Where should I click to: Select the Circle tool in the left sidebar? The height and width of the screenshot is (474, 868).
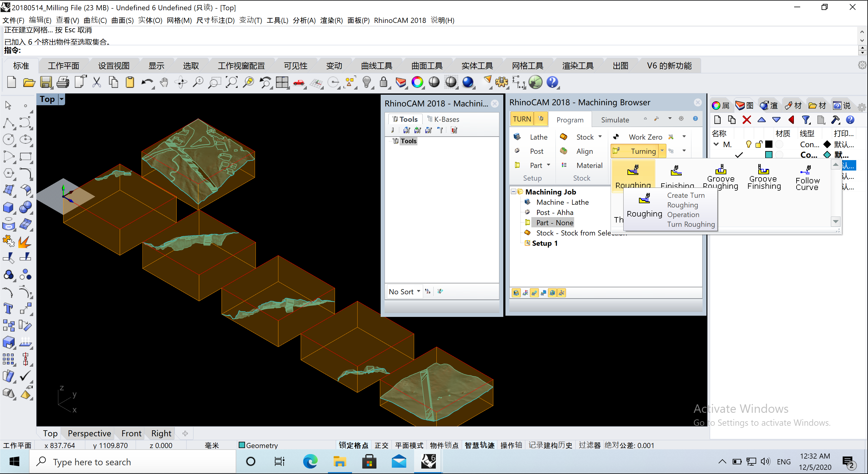[9, 140]
